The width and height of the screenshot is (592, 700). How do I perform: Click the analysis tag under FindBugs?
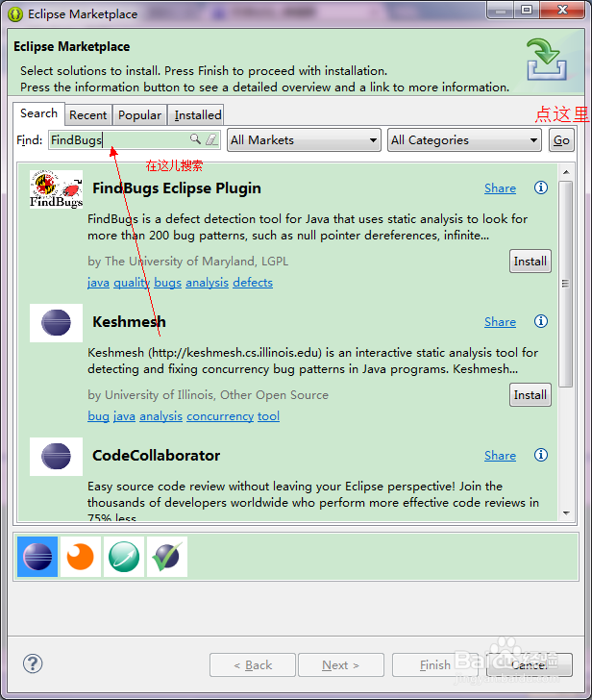[207, 283]
